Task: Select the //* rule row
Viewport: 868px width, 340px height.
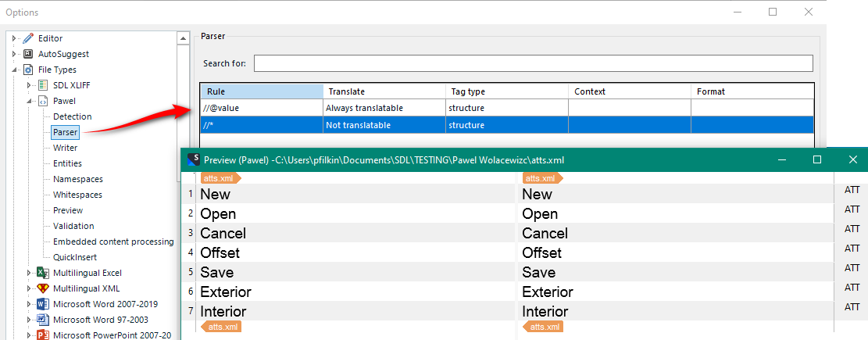Action: click(x=507, y=125)
